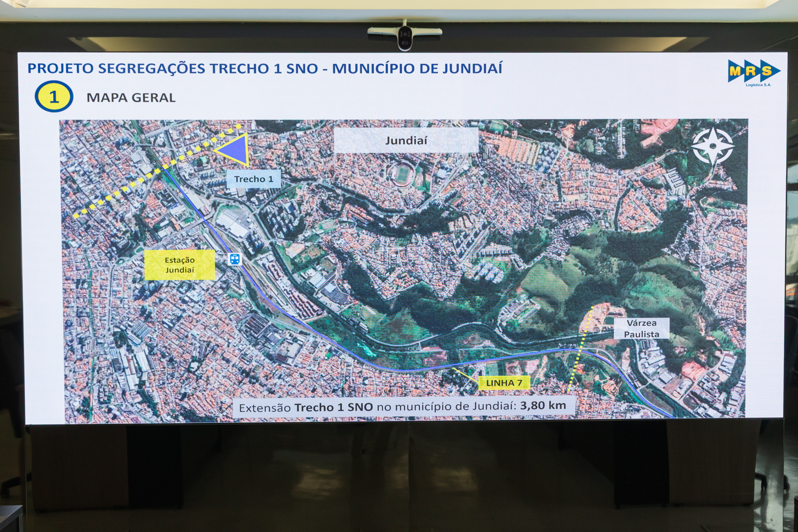Click the oval stadium on the map
The width and height of the screenshot is (798, 532).
[x=403, y=174]
